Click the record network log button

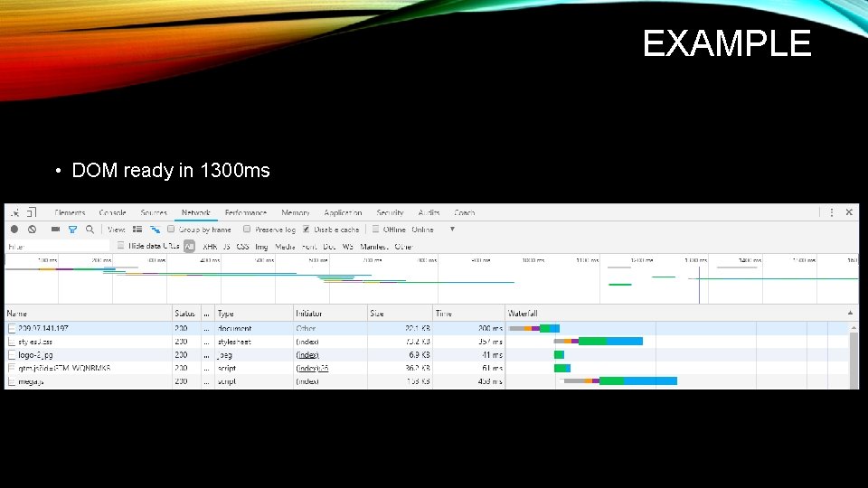tap(14, 229)
